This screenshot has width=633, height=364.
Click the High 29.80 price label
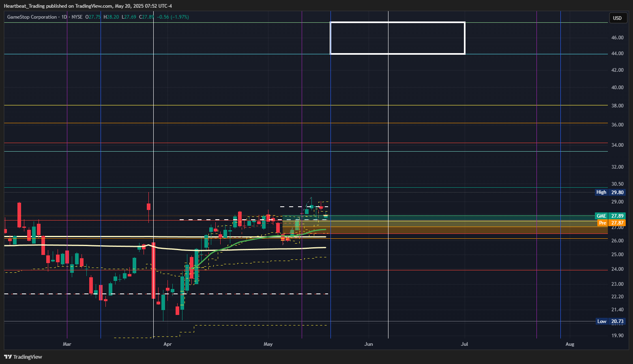[610, 192]
